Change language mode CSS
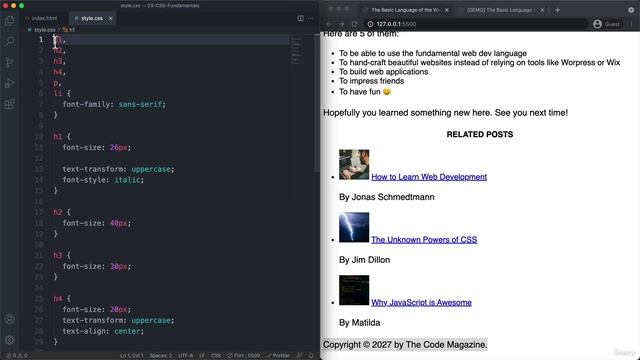640x360 pixels. [216, 356]
